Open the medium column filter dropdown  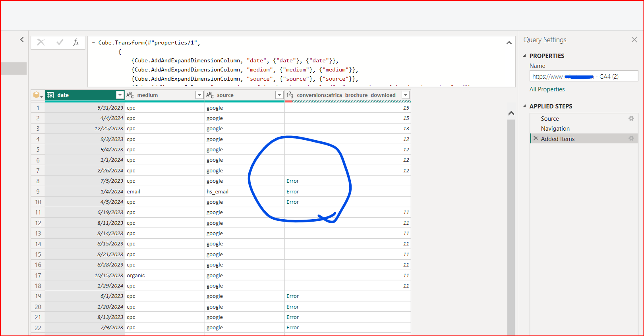point(199,95)
